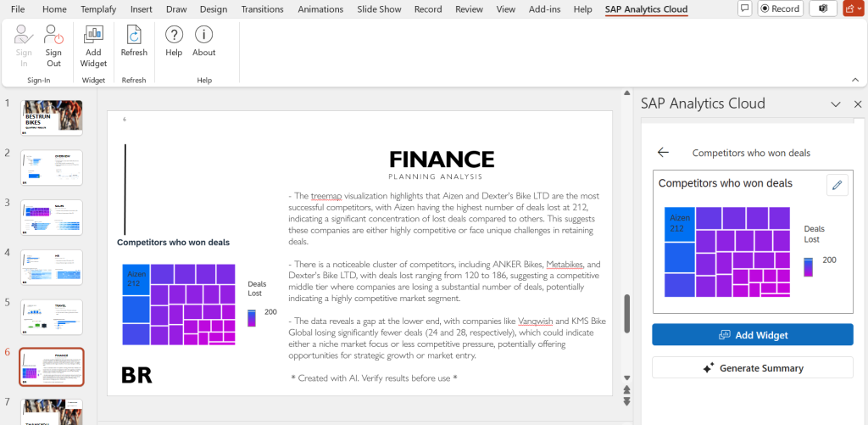The image size is (868, 425).
Task: Select slide 2 Overview thumbnail
Action: pos(52,167)
